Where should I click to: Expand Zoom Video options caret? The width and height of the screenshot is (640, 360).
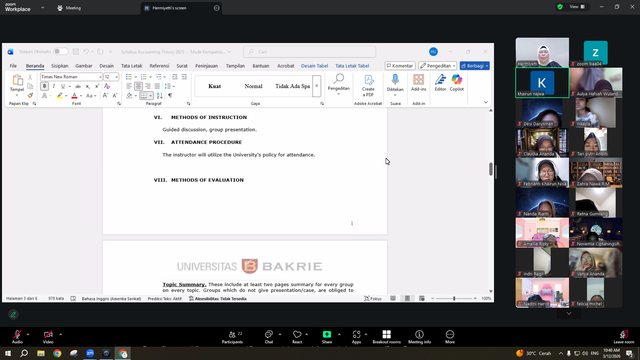pos(60,334)
